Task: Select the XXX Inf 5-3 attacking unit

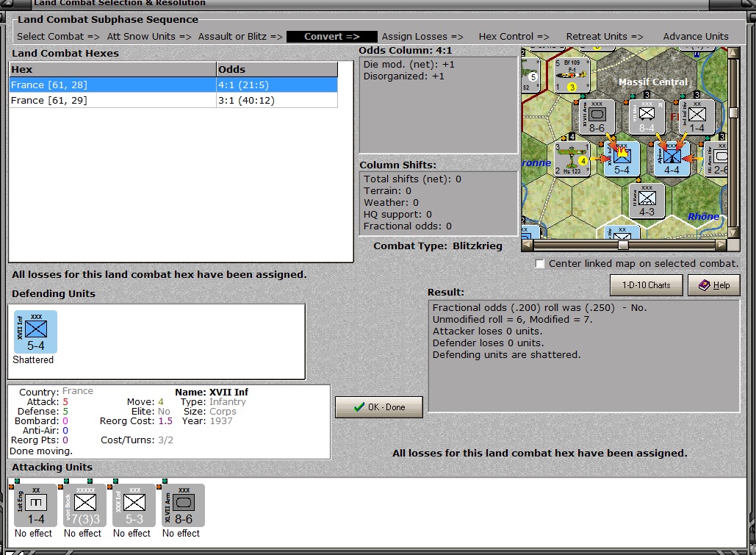Action: 134,505
